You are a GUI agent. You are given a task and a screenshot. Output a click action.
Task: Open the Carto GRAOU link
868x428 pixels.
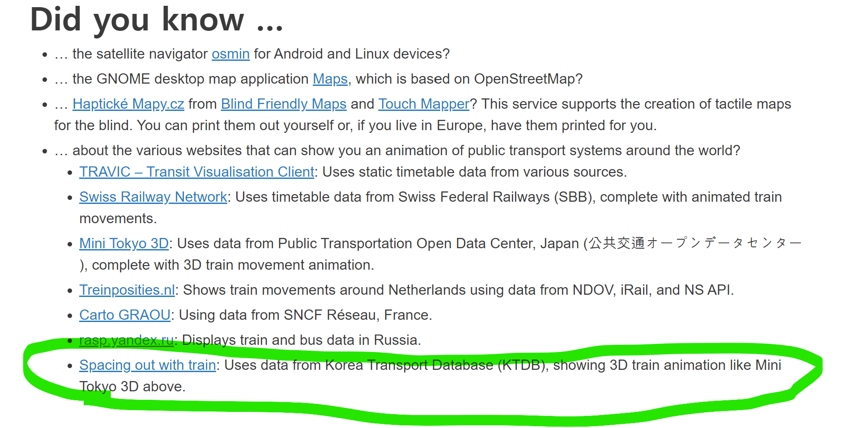tap(125, 315)
